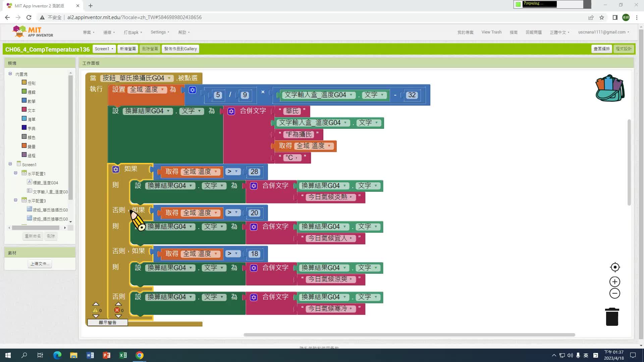Open the comparison operator dropdown beside 28
Viewport: 644px width, 362px height.
click(x=232, y=172)
